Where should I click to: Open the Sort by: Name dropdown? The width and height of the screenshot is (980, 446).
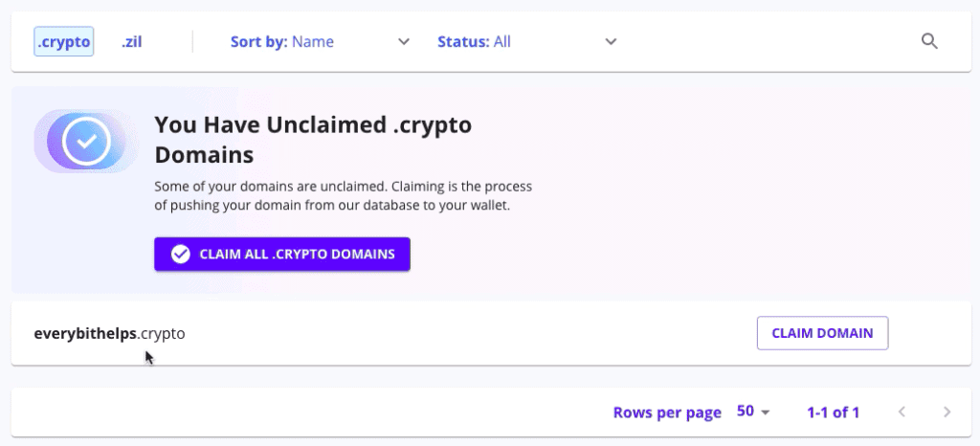tap(296, 41)
